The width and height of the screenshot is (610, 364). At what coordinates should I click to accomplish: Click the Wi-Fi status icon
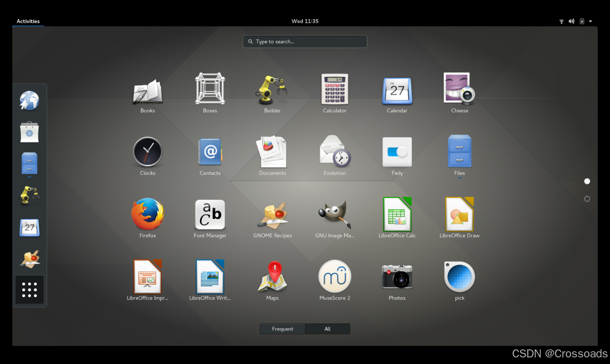pos(561,21)
